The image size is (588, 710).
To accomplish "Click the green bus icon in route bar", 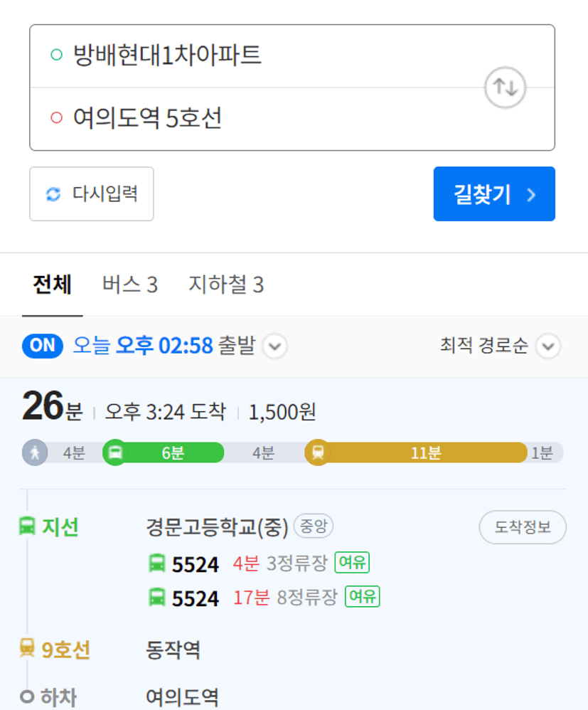I will [115, 452].
